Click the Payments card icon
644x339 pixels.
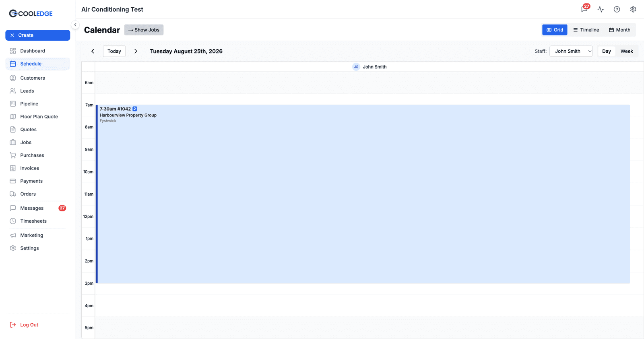point(13,181)
